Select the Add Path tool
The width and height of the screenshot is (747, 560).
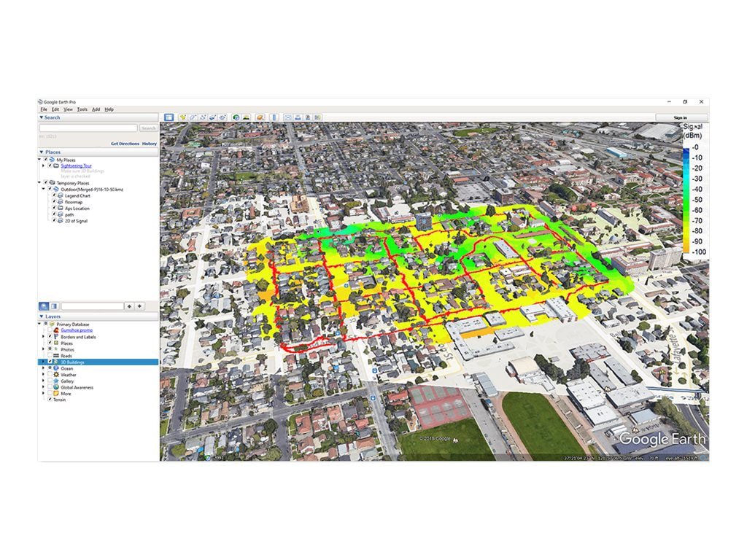click(203, 117)
